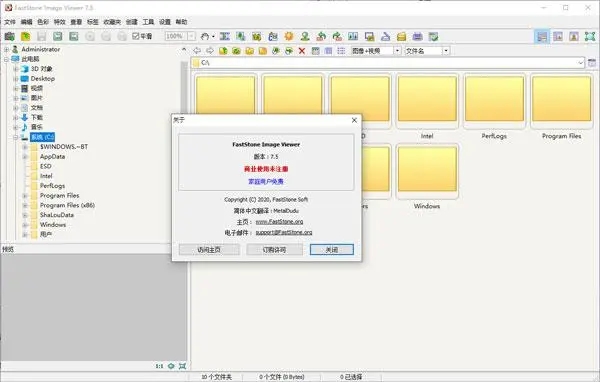The image size is (600, 382).
Task: Select the 下载 folder in the tree
Action: (37, 118)
